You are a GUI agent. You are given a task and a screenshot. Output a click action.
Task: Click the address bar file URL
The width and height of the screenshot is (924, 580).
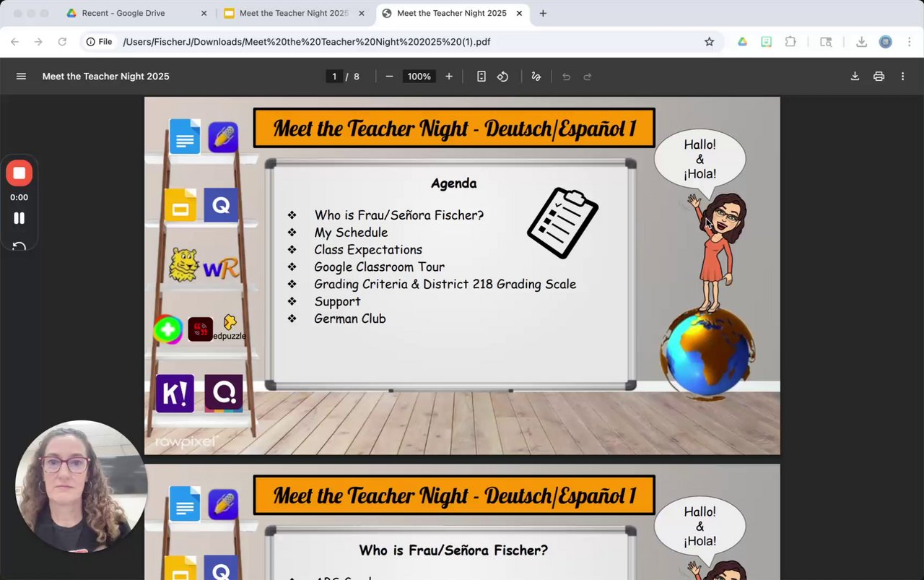[x=307, y=42]
